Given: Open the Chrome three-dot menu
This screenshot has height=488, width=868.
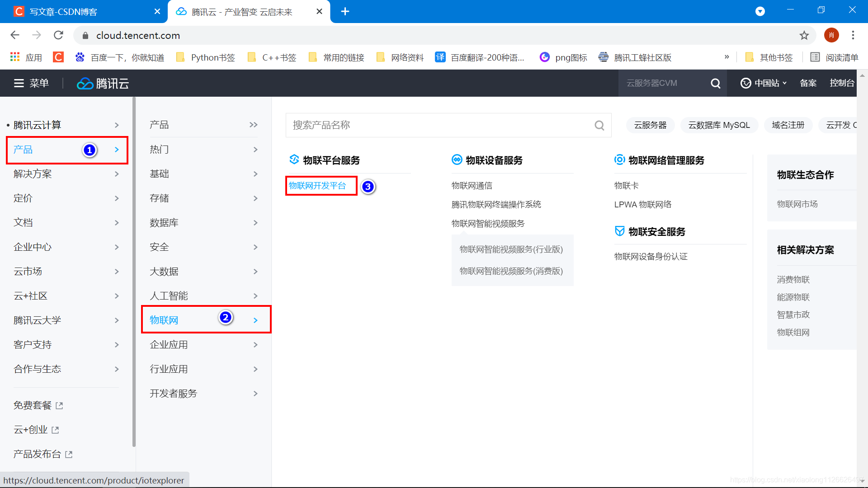Looking at the screenshot, I should coord(853,35).
